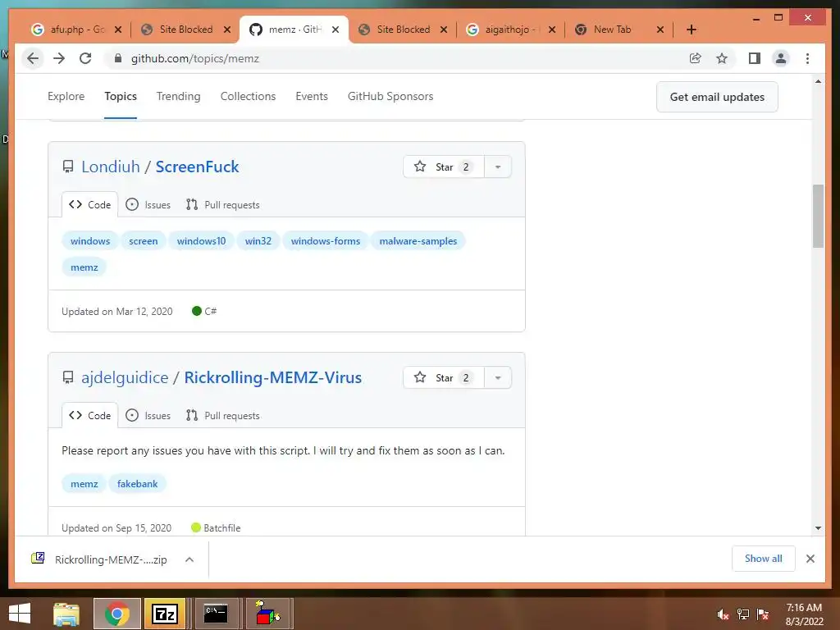Open Pull requests of ScreenFuck
Viewport: 840px width, 630px height.
(x=223, y=204)
